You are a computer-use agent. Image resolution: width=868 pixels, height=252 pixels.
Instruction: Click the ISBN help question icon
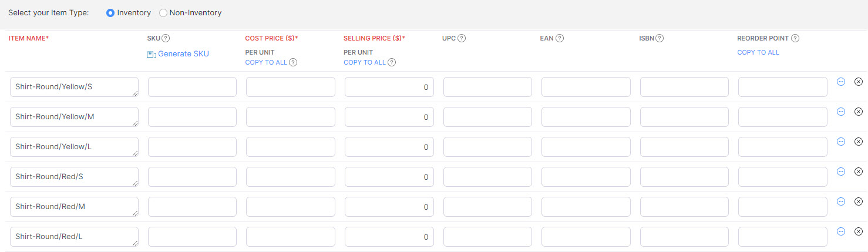(x=660, y=38)
